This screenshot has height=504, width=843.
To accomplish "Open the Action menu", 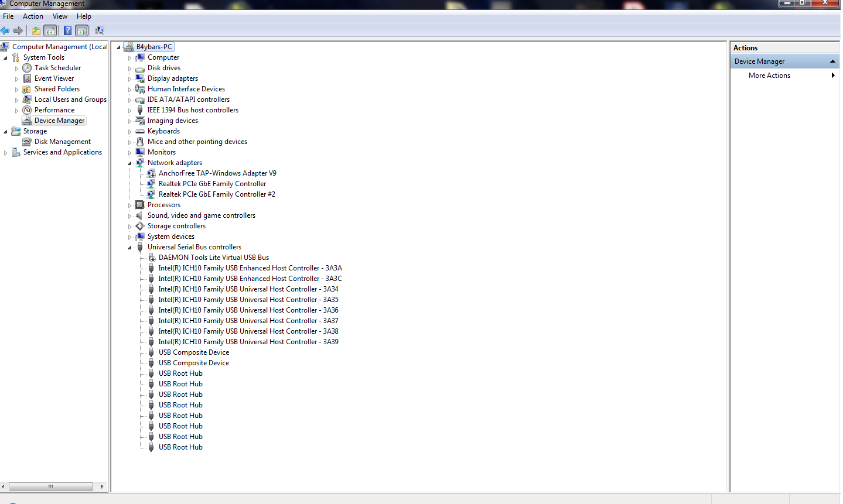I will click(x=33, y=16).
